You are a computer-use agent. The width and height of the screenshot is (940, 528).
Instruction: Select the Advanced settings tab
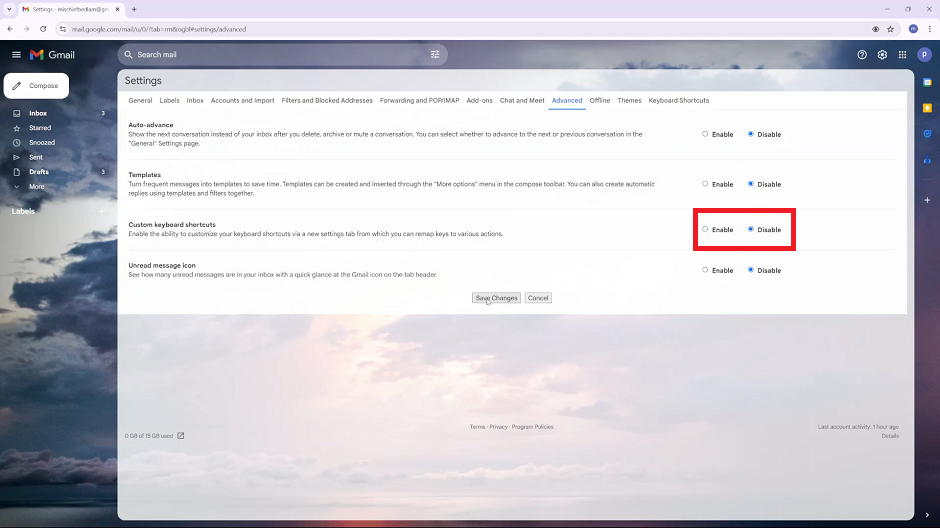coord(567,101)
